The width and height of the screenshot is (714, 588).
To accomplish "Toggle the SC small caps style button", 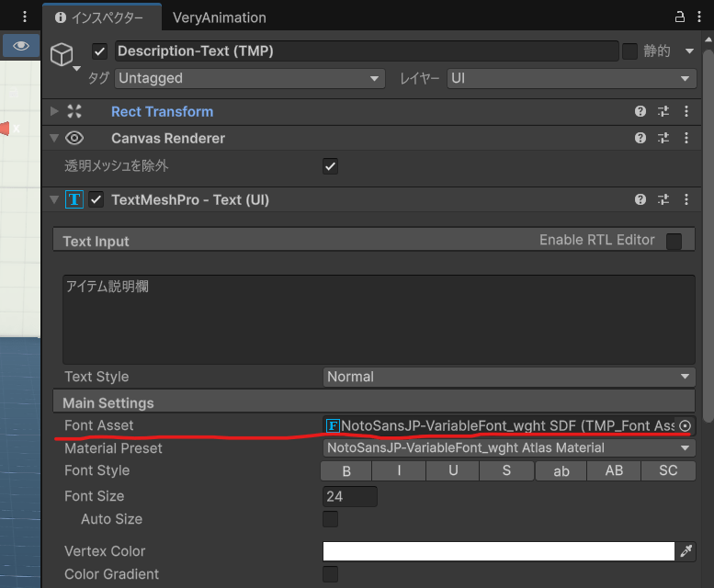I will click(668, 470).
